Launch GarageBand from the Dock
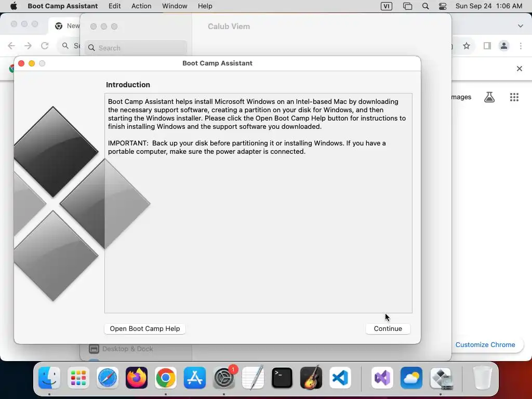The width and height of the screenshot is (532, 399). [x=311, y=378]
